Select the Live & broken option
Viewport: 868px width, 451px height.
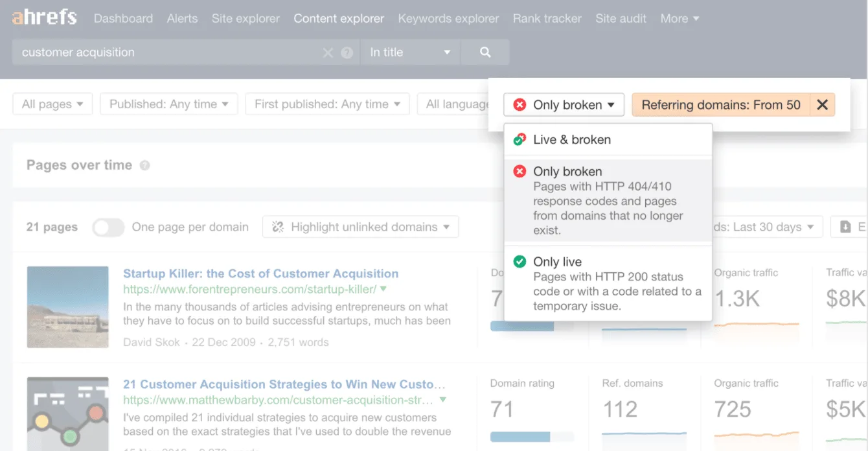[608, 139]
